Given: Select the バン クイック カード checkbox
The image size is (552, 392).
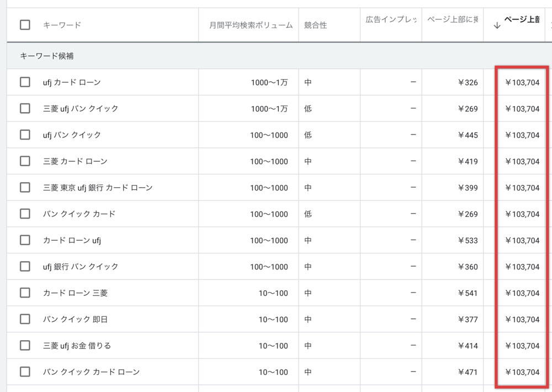Looking at the screenshot, I should 25,214.
